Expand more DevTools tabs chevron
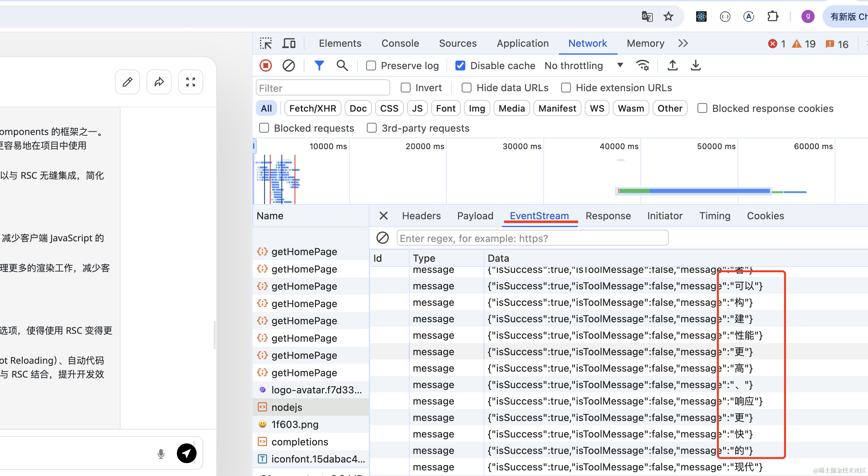Viewport: 868px width, 476px height. coord(683,43)
